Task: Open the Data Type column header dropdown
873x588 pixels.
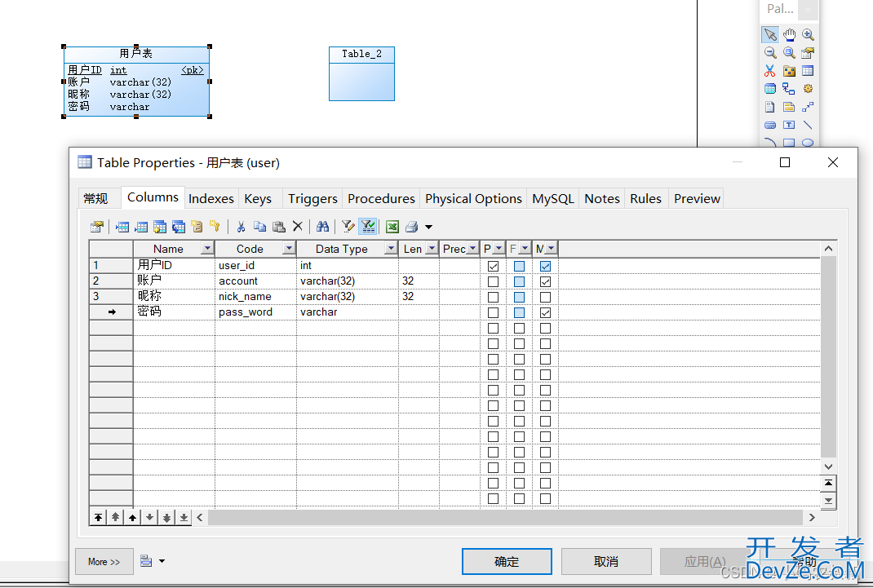Action: tap(391, 249)
